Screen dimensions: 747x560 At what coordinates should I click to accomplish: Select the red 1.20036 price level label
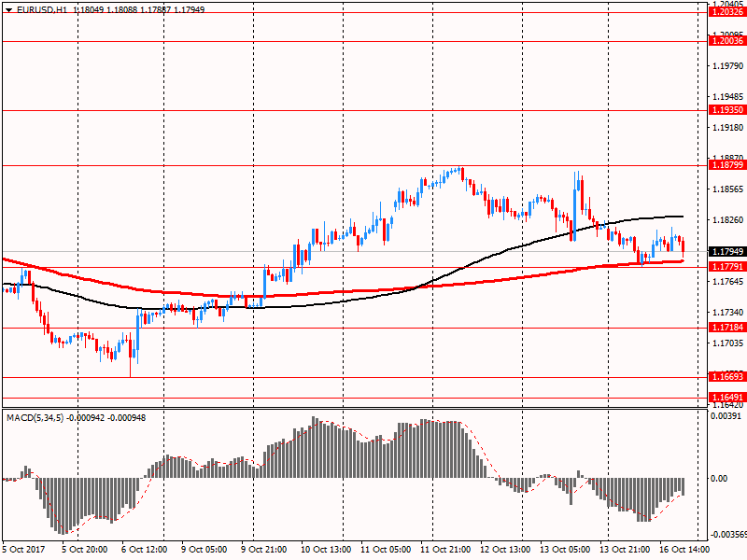pyautogui.click(x=727, y=41)
